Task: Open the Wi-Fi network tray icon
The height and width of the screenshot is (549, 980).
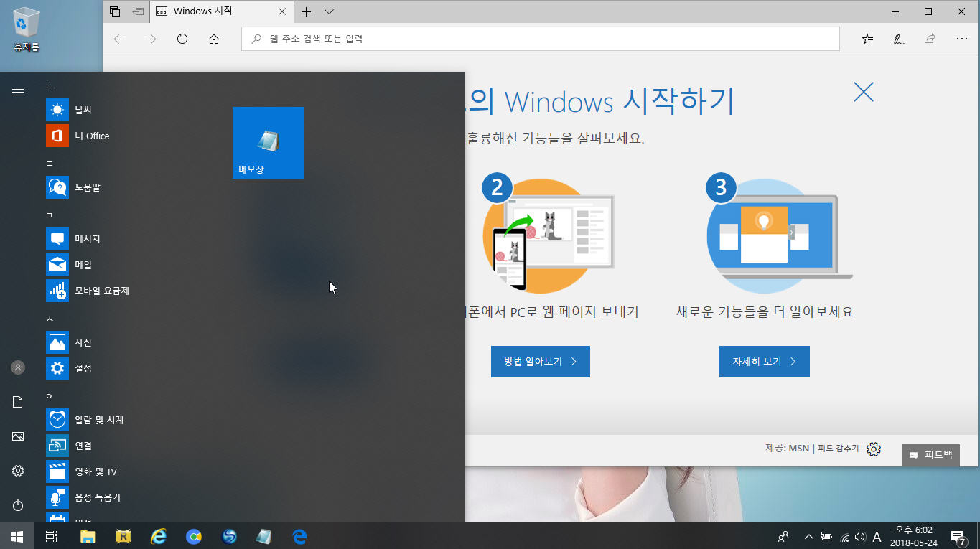Action: (x=844, y=536)
